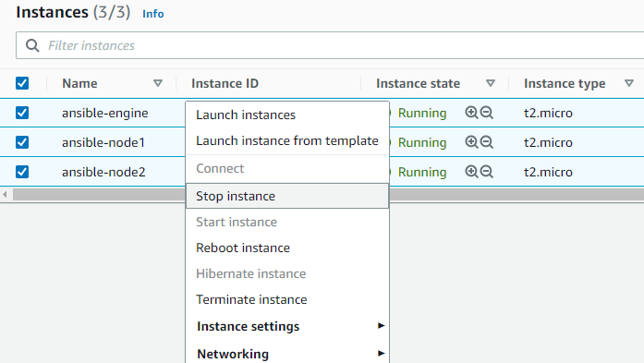Open Name column sort dropdown arrow

[158, 83]
